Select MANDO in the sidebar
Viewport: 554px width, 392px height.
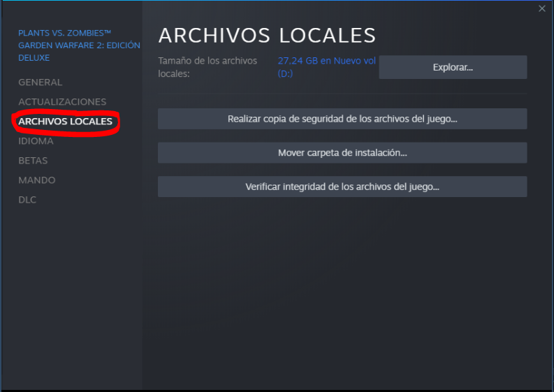point(37,180)
